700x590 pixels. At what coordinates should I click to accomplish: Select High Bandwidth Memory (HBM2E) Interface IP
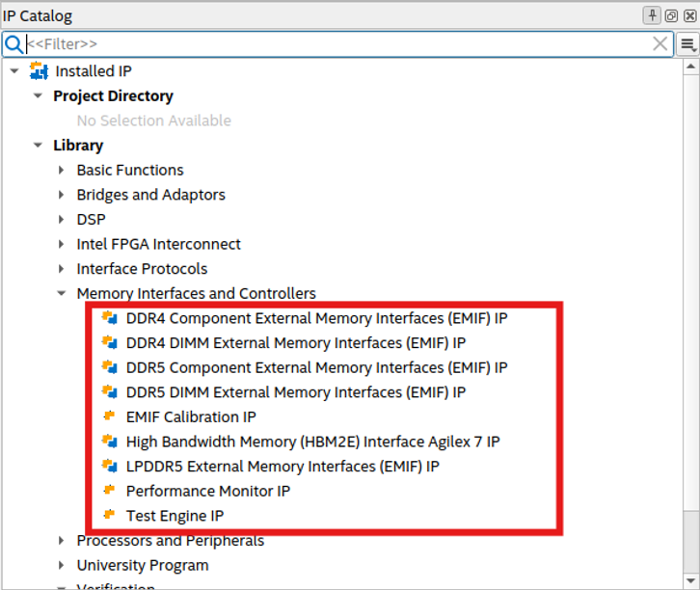312,442
